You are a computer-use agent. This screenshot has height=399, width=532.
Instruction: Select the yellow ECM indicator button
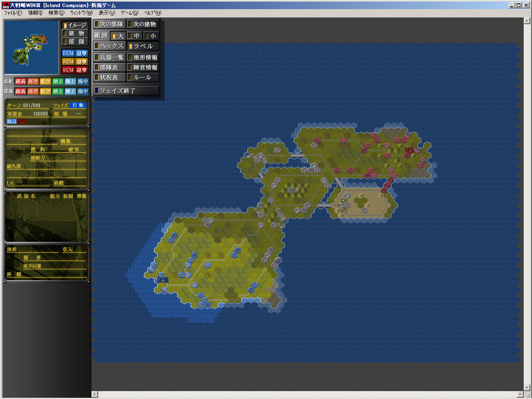click(x=68, y=62)
